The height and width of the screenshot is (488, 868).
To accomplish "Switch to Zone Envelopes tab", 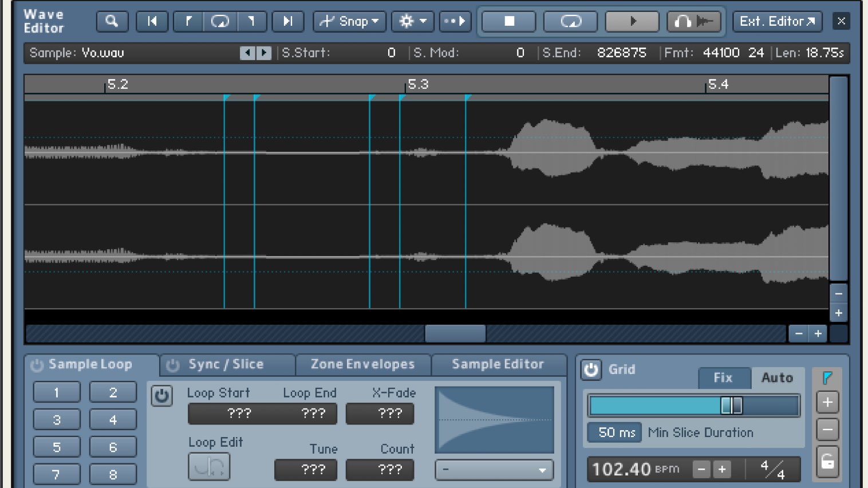I will (x=362, y=364).
